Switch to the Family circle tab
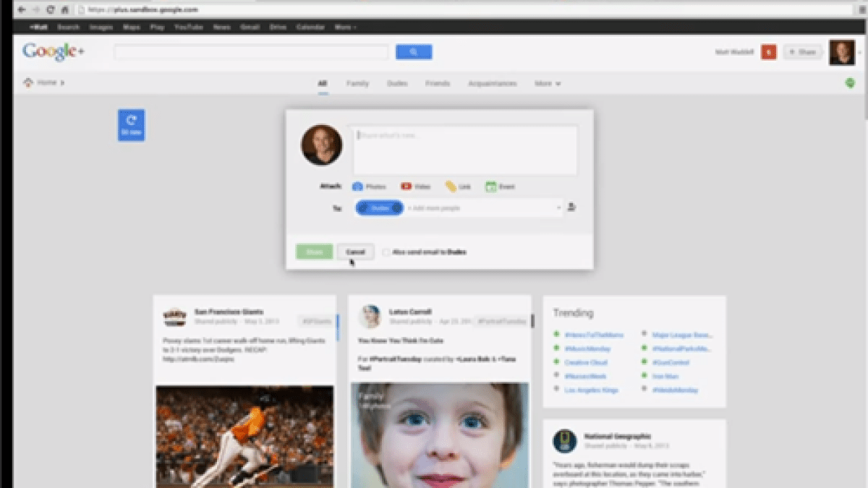Screen dimensions: 868x488 click(357, 84)
